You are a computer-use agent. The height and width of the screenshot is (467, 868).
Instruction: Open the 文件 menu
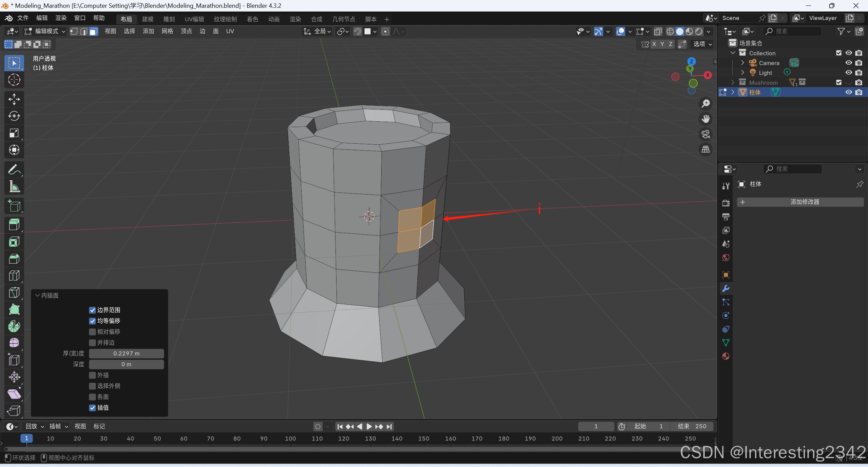pos(23,18)
